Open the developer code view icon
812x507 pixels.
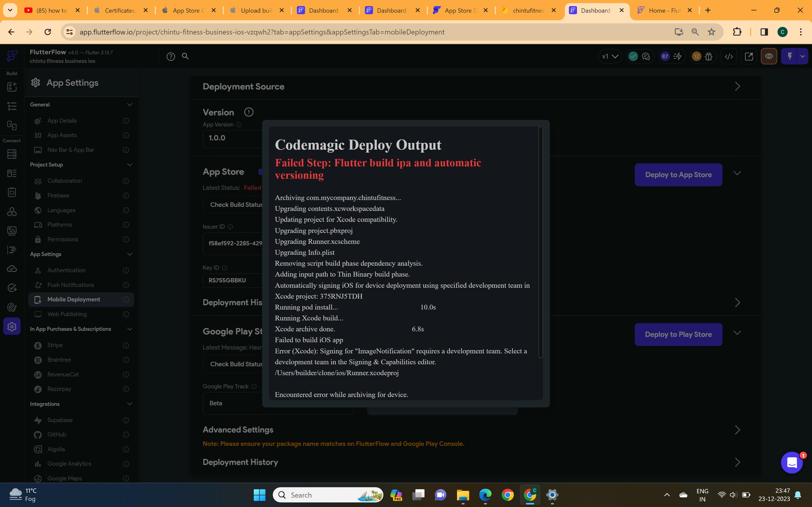pyautogui.click(x=729, y=56)
